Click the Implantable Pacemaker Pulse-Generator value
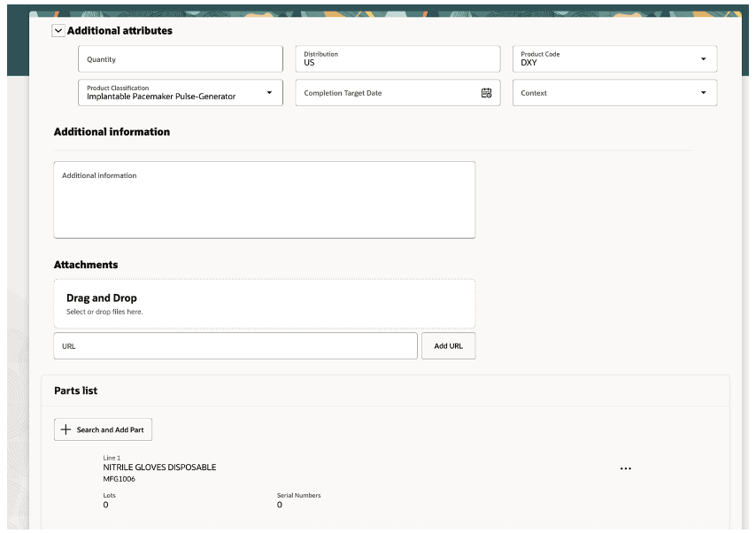The height and width of the screenshot is (533, 756). pos(161,97)
